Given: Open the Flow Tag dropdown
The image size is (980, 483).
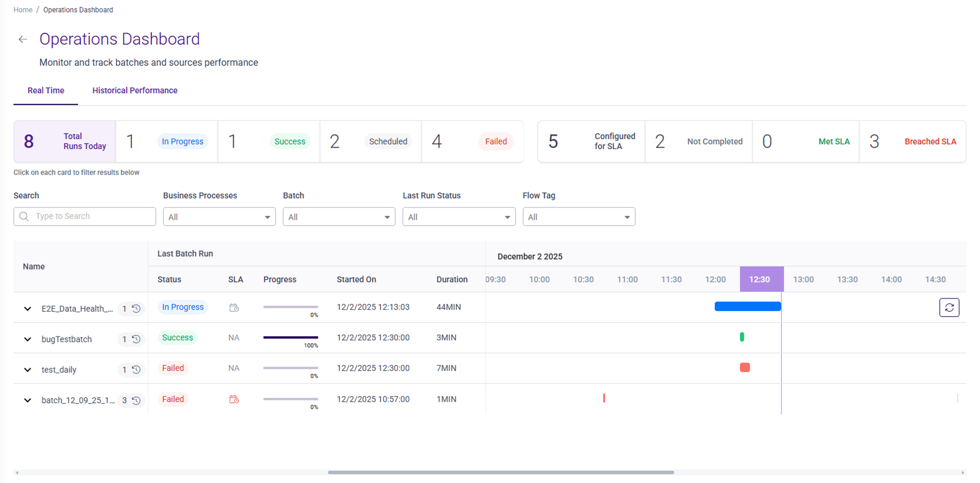Looking at the screenshot, I should tap(578, 217).
